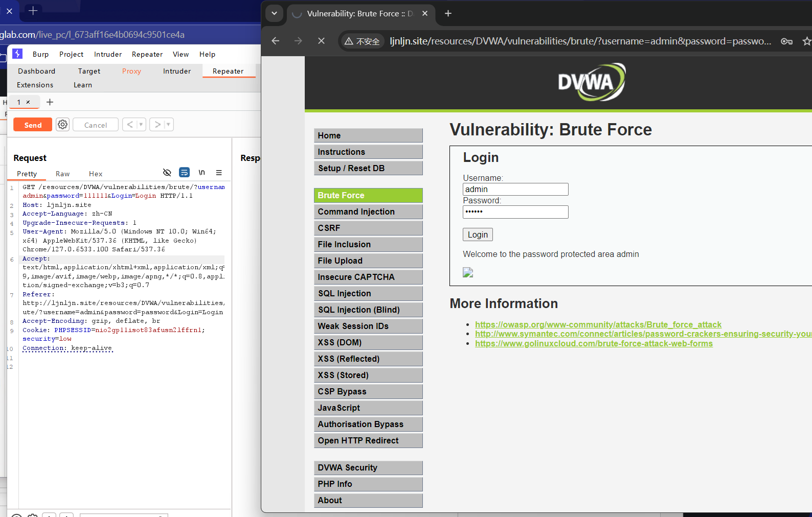This screenshot has width=812, height=517.
Task: Open XSS (Reflected) page
Action: (368, 359)
